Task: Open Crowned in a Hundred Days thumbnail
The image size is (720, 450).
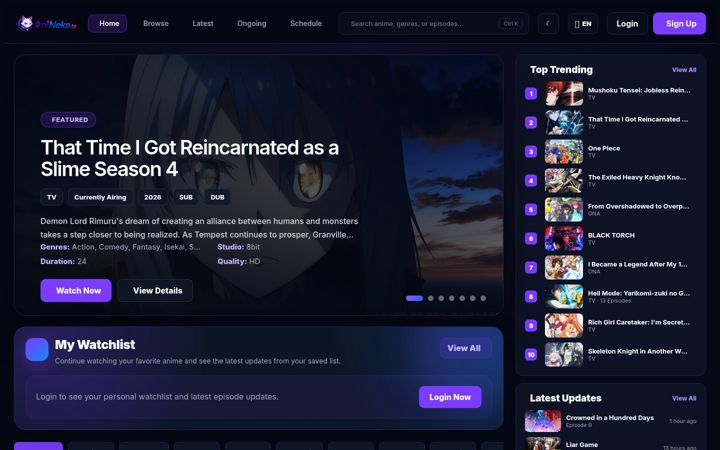Action: click(x=543, y=421)
